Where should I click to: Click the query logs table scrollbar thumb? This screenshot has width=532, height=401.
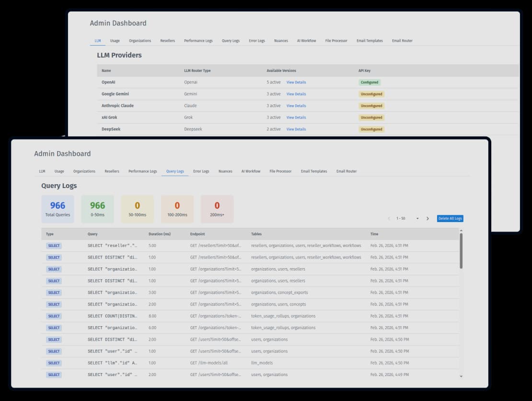(x=461, y=250)
